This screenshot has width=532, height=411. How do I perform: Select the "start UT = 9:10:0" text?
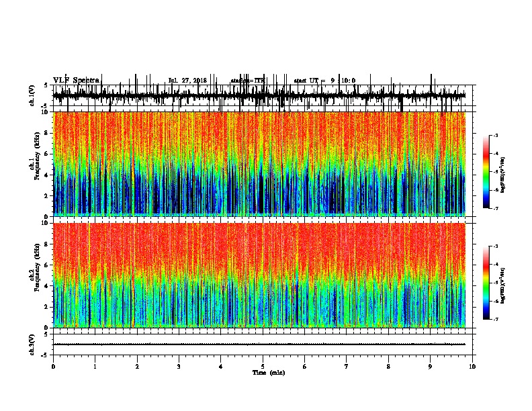(324, 81)
